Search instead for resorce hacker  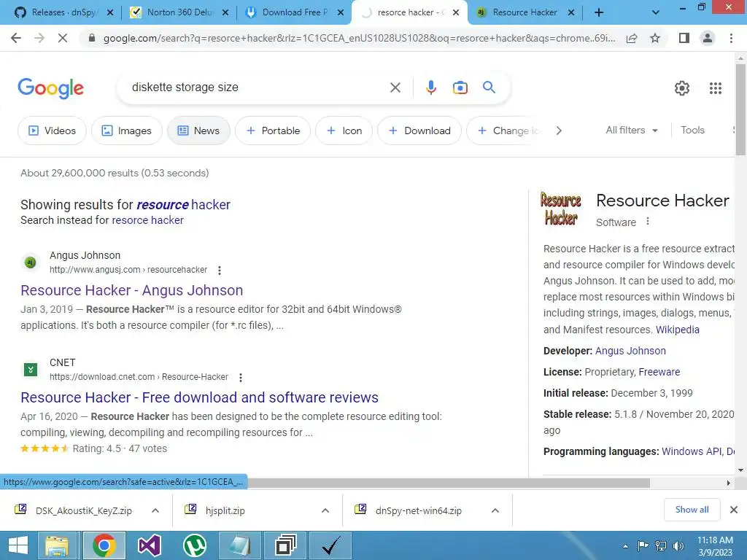coord(147,220)
